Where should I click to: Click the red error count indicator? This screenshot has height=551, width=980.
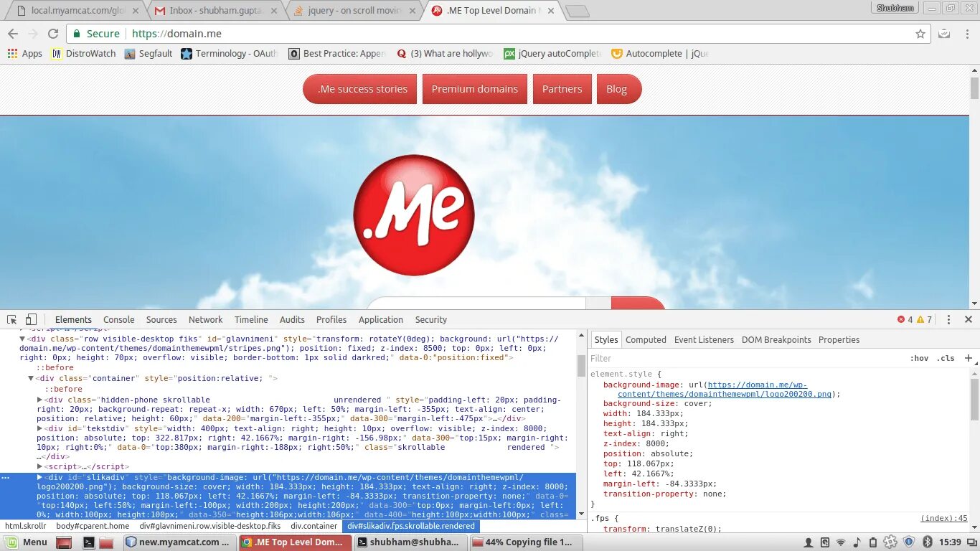coord(905,319)
